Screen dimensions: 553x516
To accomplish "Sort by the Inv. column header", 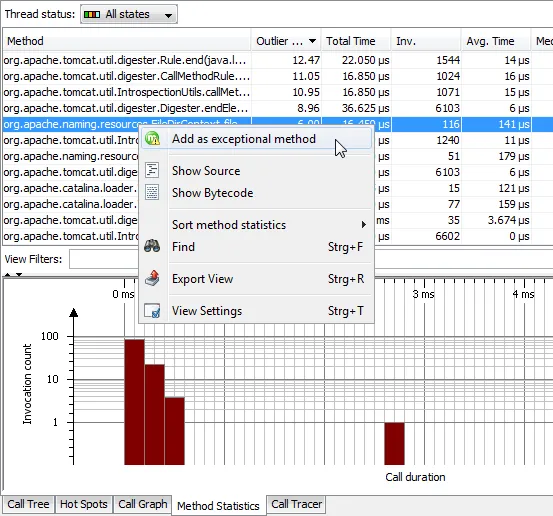I will (x=426, y=41).
